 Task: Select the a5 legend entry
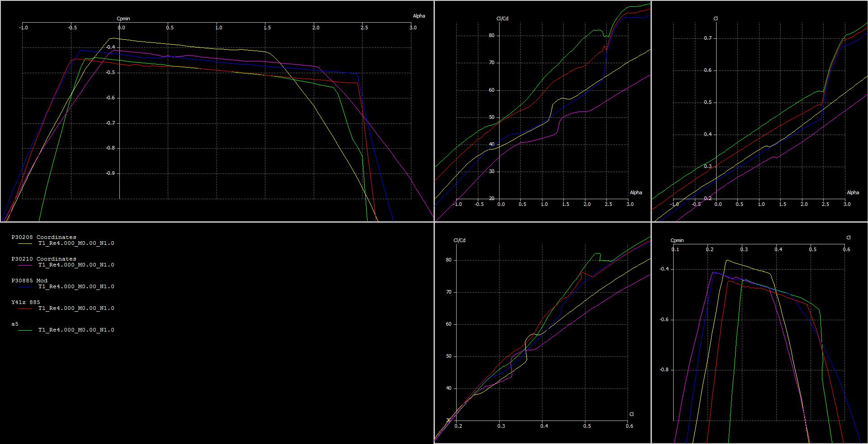(15, 324)
